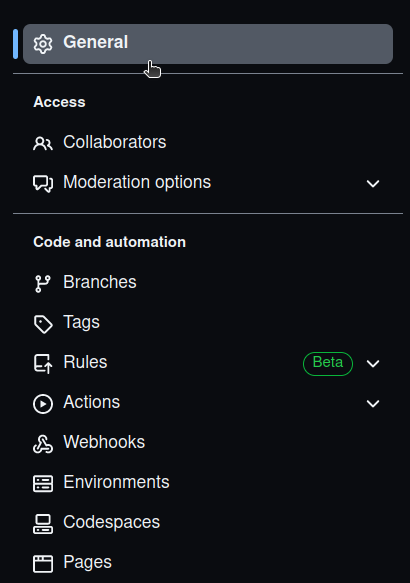This screenshot has height=583, width=410.
Task: Click the Moderation options speech bubbles icon
Action: [x=43, y=183]
